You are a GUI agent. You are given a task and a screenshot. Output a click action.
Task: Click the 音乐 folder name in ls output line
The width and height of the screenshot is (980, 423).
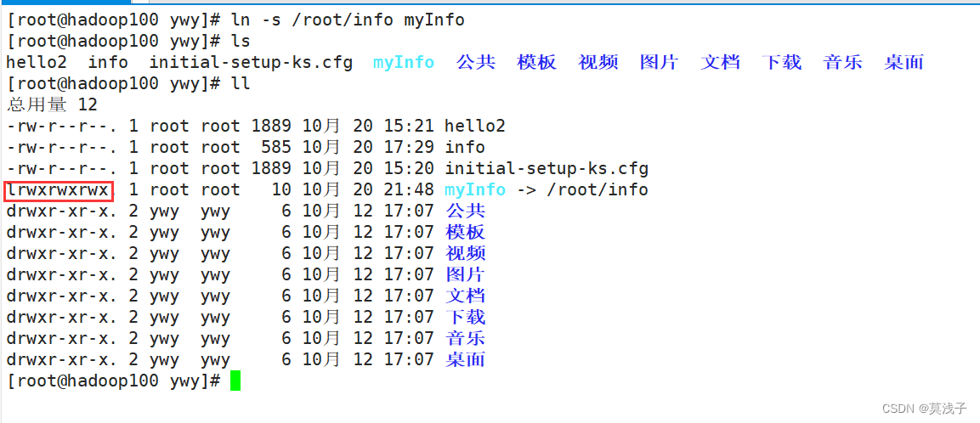pyautogui.click(x=843, y=62)
